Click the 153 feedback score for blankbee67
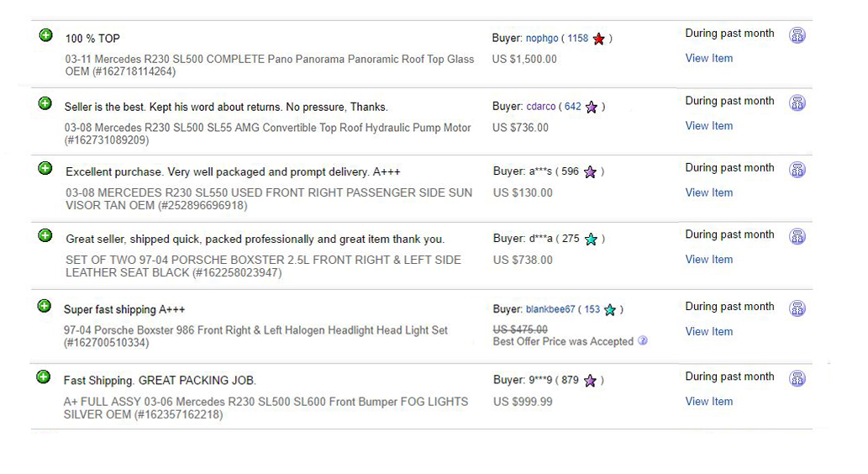 [592, 309]
